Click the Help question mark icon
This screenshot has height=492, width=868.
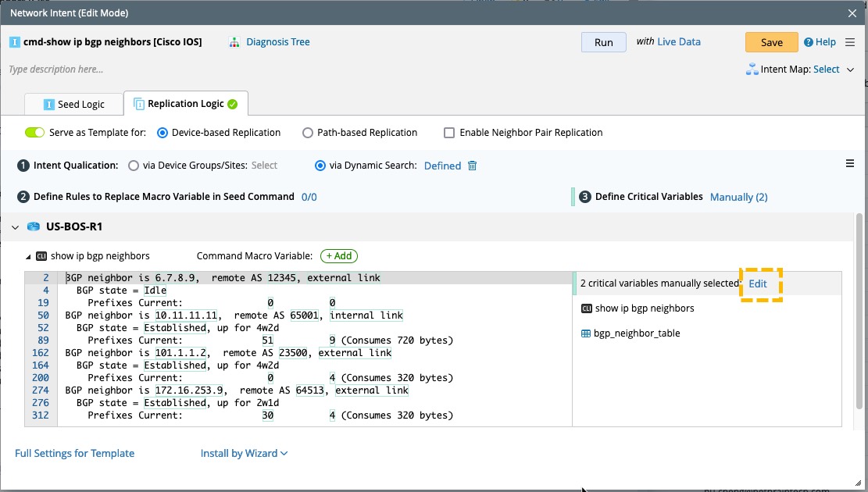(809, 42)
